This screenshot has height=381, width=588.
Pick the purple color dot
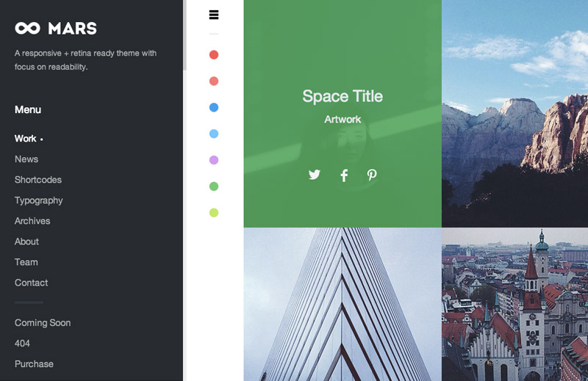[214, 160]
